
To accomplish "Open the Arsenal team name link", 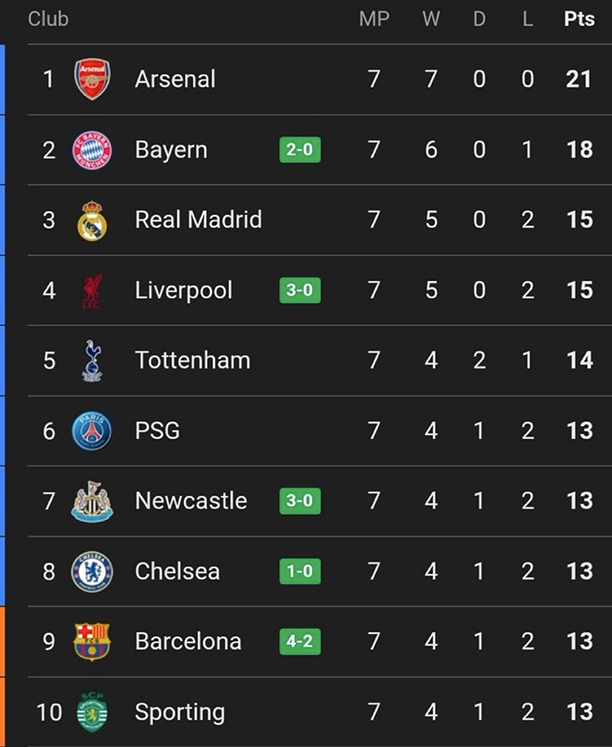I will point(175,79).
